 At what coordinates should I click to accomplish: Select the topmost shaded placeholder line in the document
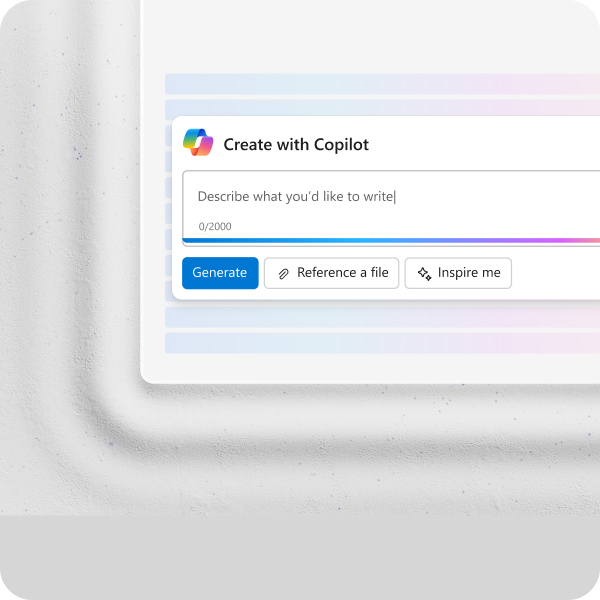coord(382,84)
